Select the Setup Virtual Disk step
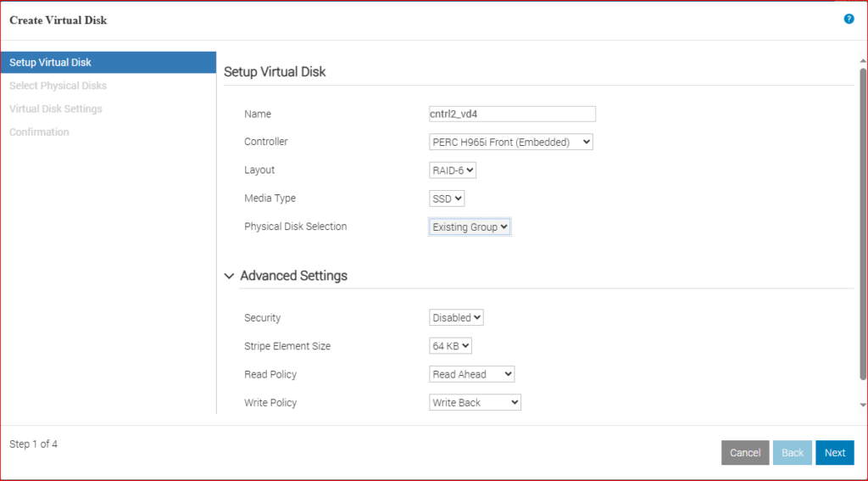The image size is (868, 481). point(51,62)
